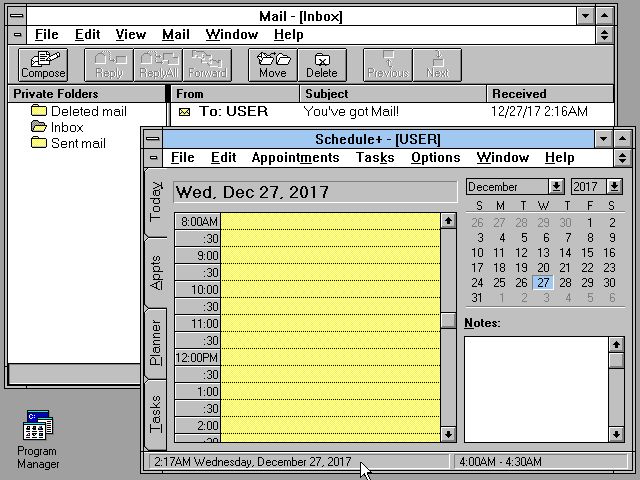Expand the December month dropdown

point(556,187)
